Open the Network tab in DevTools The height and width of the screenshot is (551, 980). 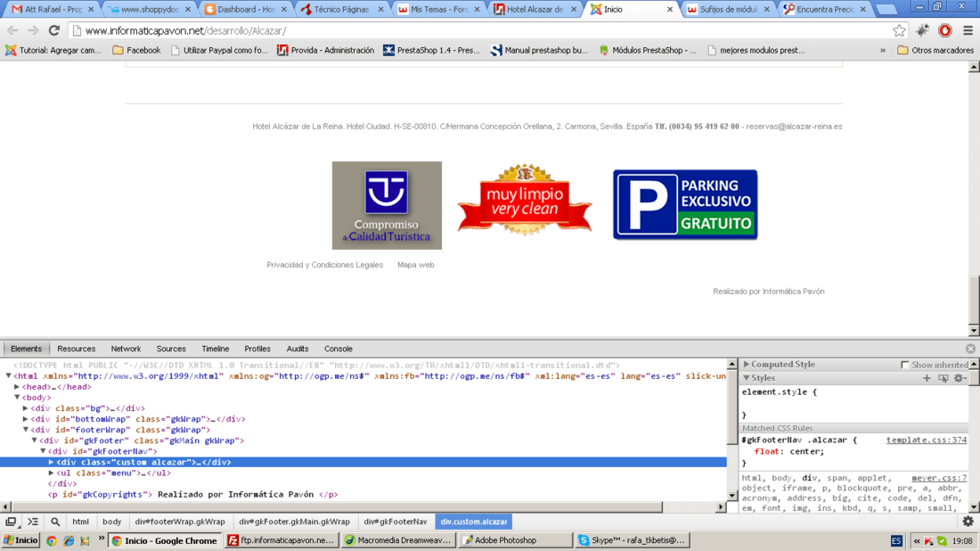click(x=126, y=349)
